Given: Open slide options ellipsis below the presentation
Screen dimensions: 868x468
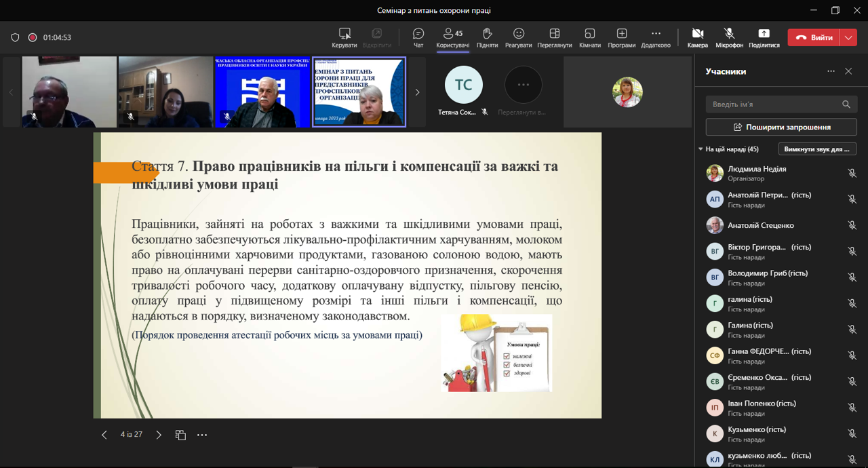Looking at the screenshot, I should (x=202, y=435).
